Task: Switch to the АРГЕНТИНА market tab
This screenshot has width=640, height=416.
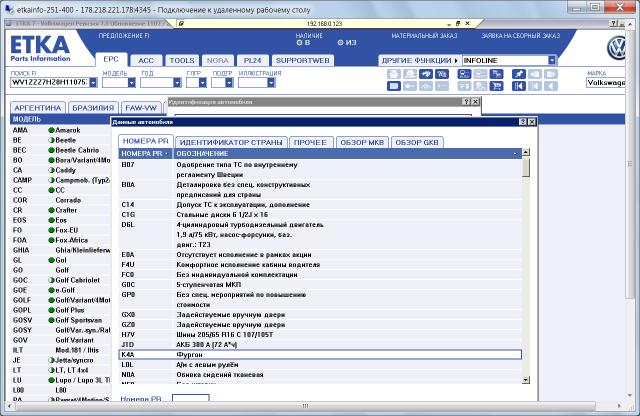Action: click(38, 108)
